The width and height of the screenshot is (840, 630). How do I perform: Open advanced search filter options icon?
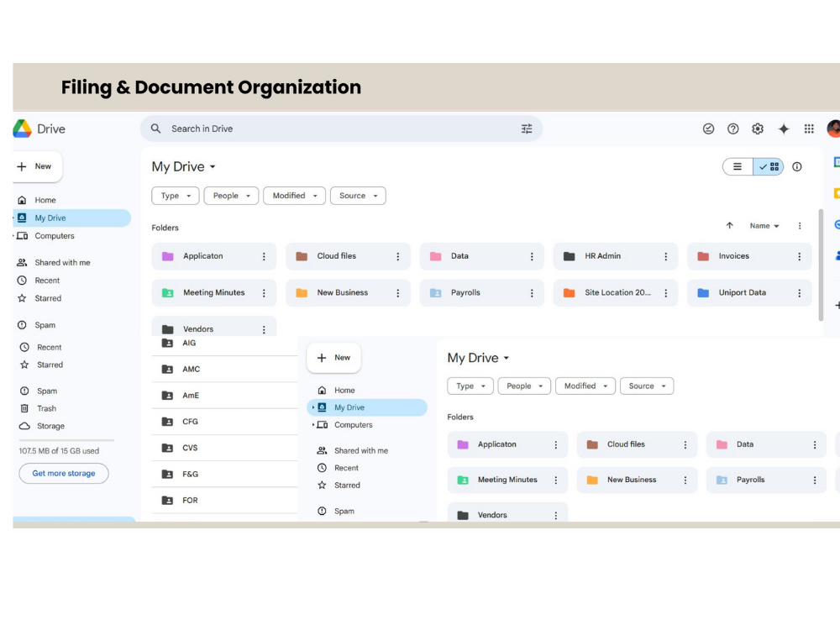[527, 129]
